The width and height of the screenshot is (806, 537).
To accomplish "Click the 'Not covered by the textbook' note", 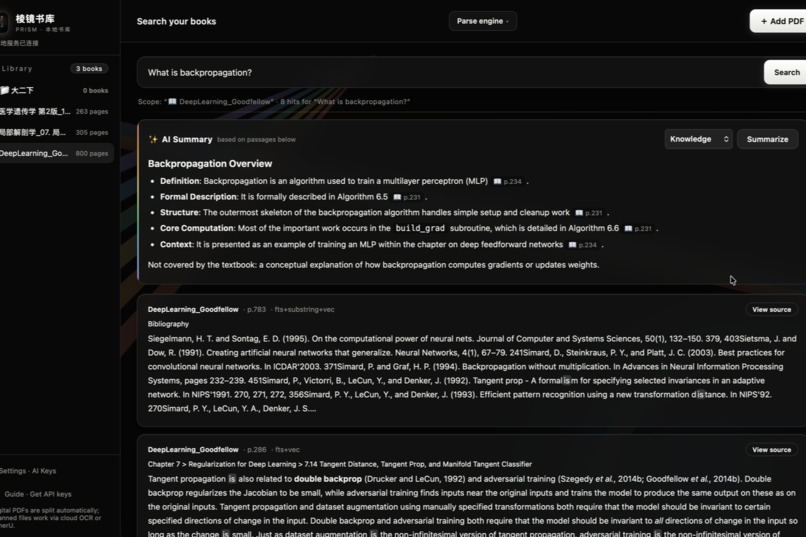I will tap(373, 265).
